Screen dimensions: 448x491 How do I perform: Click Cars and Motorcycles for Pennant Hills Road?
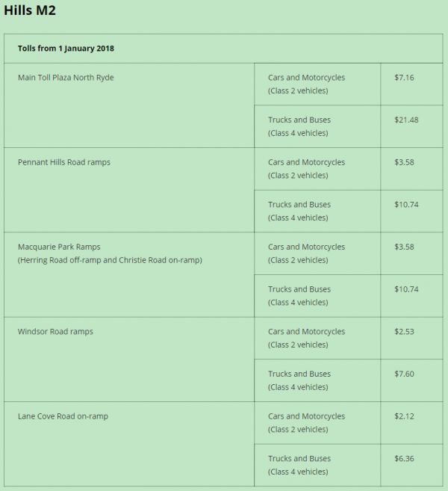(x=306, y=162)
